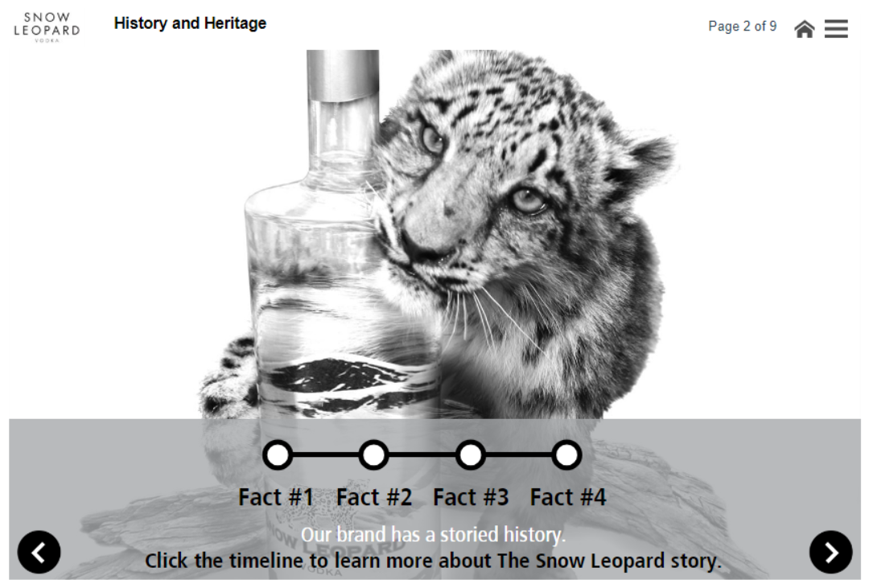Select the Fact #2 timeline circle
869x588 pixels.
click(373, 455)
